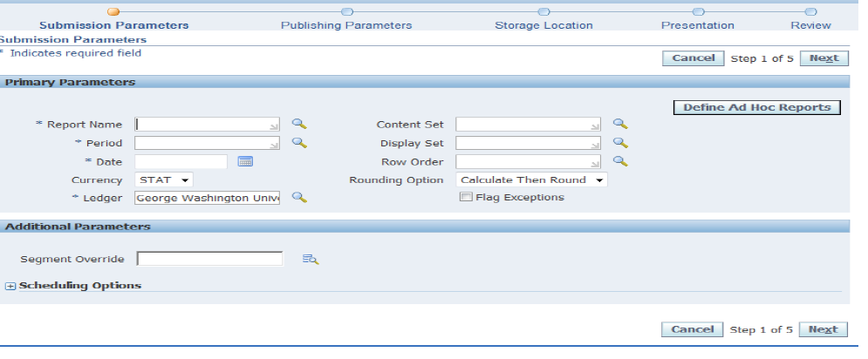The height and width of the screenshot is (359, 868).
Task: Click the Define Ad Hoc Reports button
Action: coord(756,107)
